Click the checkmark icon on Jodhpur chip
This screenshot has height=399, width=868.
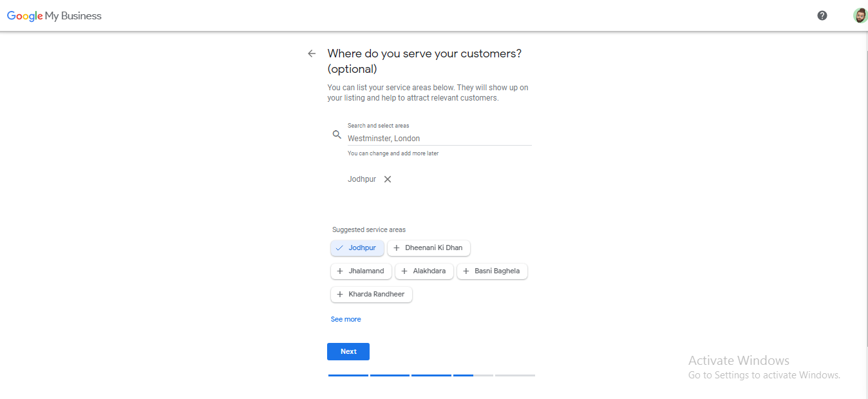[x=339, y=248]
